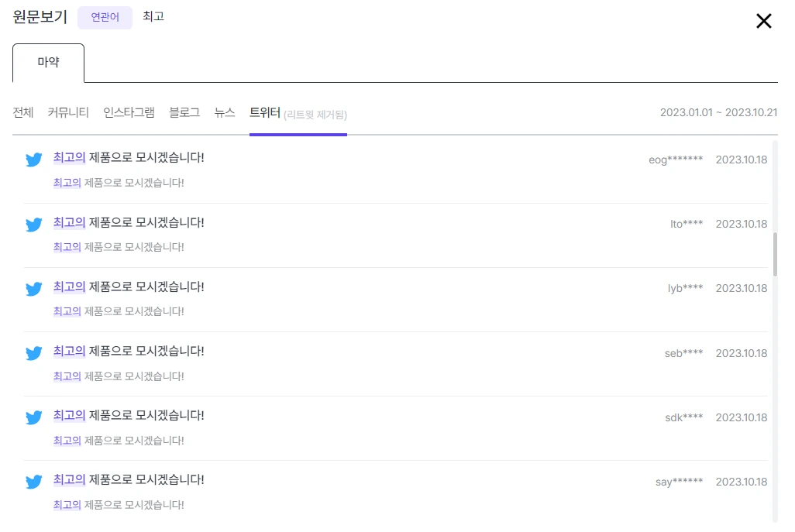
Task: Click the Twitter bird icon on lto's post
Action: (33, 224)
